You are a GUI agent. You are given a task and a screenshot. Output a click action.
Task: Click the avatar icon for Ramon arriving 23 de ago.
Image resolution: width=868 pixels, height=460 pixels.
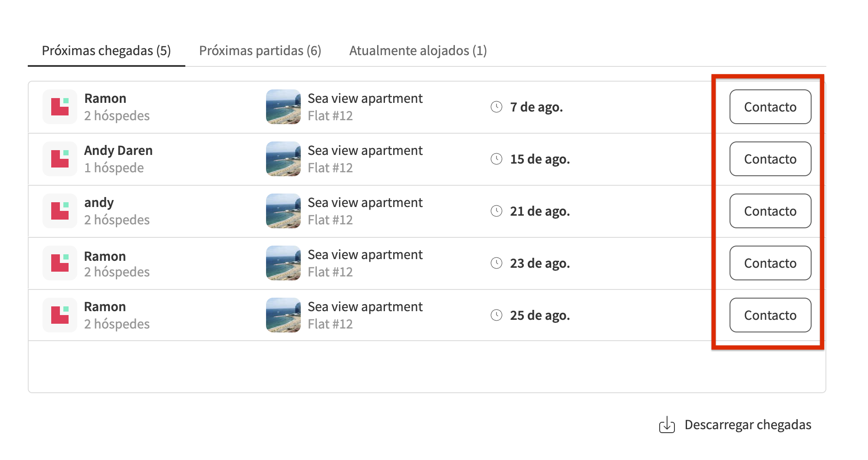pos(59,263)
